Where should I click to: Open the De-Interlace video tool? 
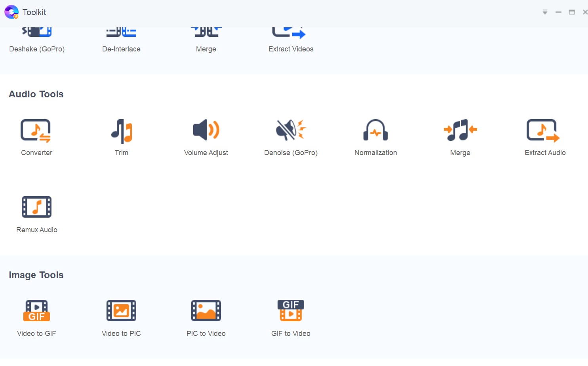pos(121,40)
